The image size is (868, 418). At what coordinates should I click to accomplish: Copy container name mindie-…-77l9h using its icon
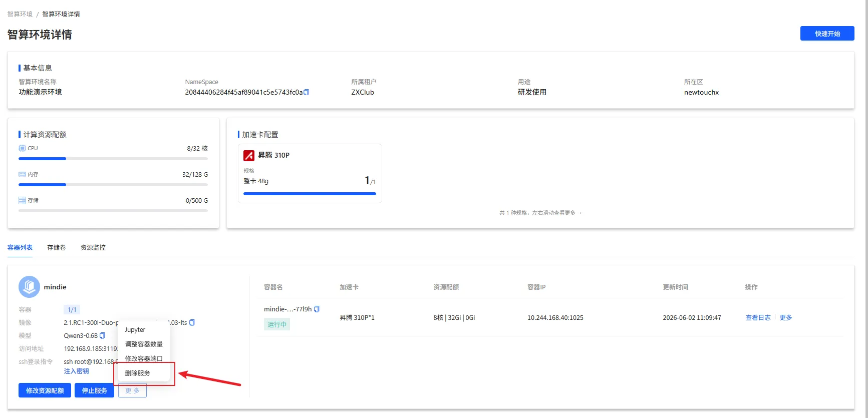[x=317, y=309]
